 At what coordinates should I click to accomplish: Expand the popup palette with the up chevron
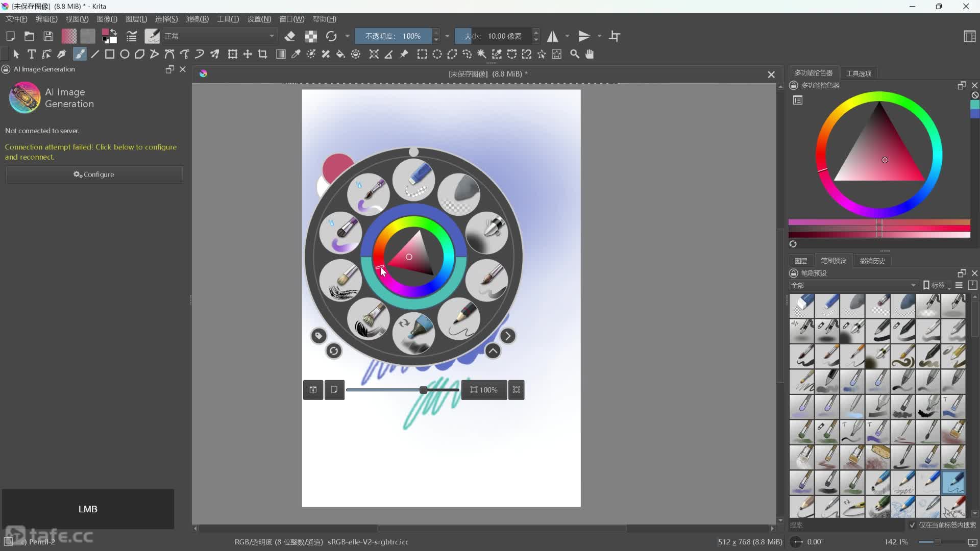click(x=493, y=351)
